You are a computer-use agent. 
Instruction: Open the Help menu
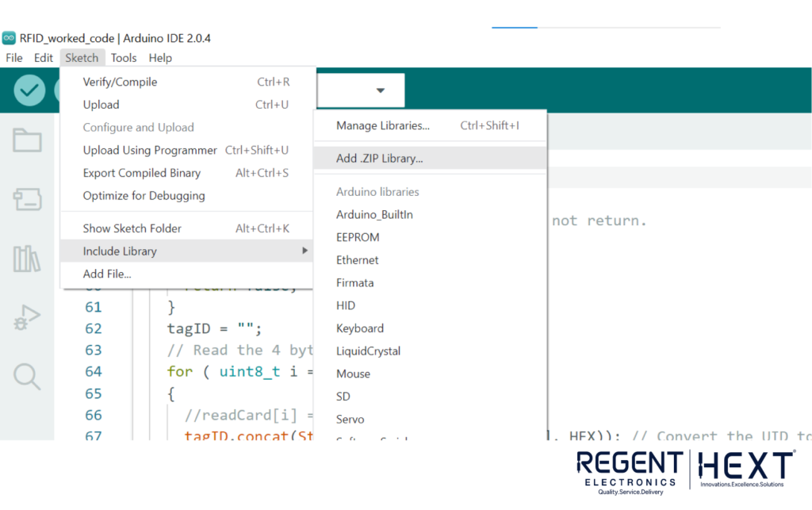point(160,58)
